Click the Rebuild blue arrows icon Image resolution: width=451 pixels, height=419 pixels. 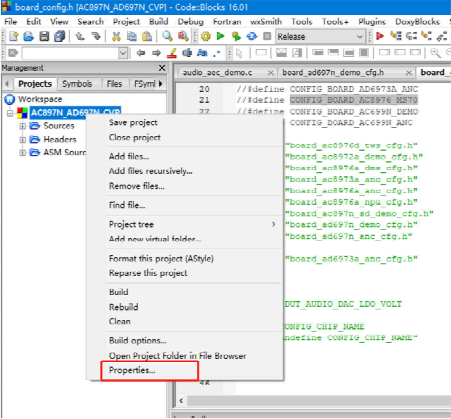click(252, 36)
